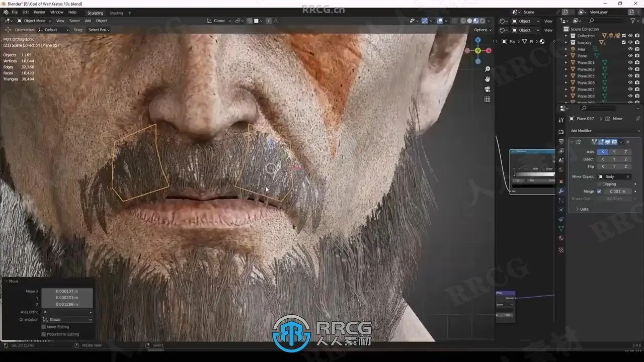The height and width of the screenshot is (362, 644).
Task: Open the Texture properties checker tab icon
Action: point(561,250)
